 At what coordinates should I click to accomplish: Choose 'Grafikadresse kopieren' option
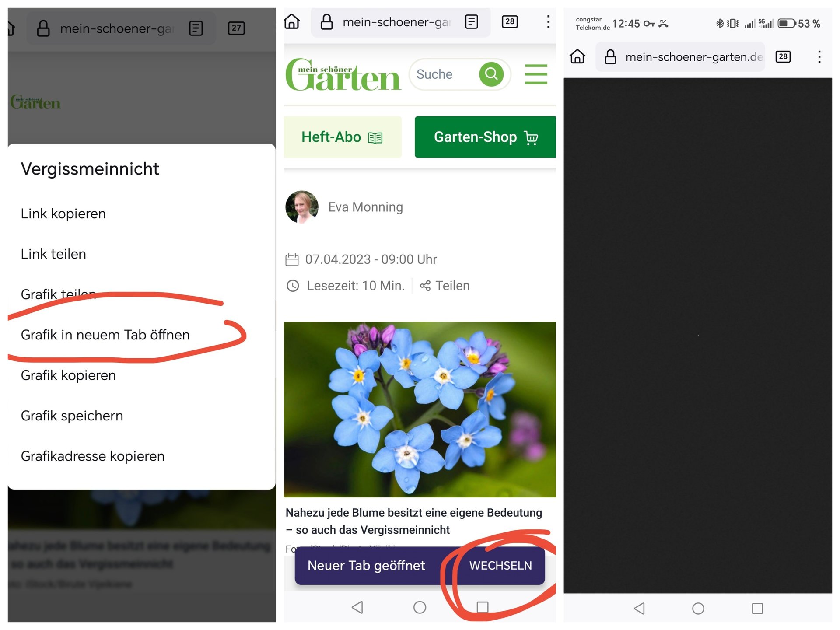click(93, 456)
